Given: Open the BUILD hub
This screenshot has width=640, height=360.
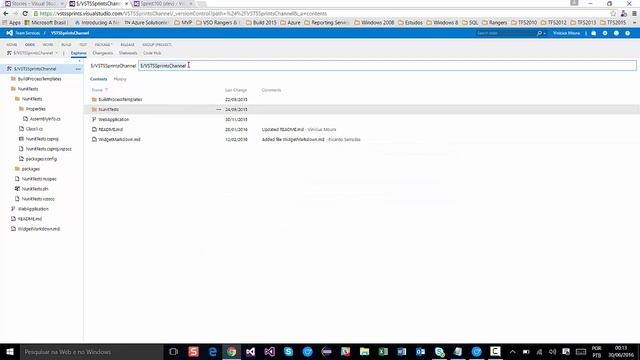Looking at the screenshot, I should tap(66, 44).
